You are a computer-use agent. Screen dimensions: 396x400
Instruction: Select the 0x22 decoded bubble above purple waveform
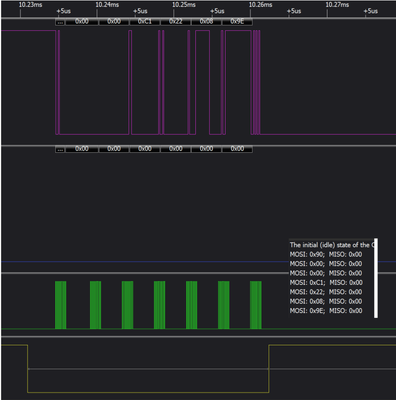coord(176,22)
